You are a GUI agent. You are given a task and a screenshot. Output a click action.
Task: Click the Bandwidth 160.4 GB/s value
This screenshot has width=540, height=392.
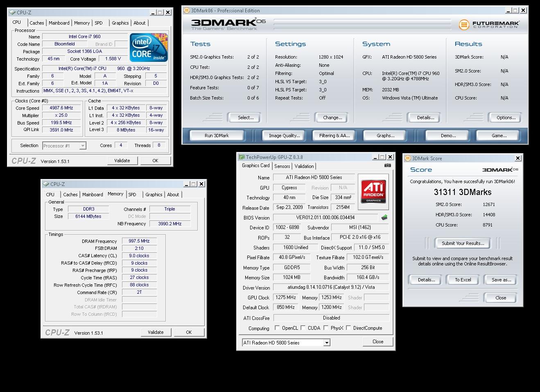point(368,277)
